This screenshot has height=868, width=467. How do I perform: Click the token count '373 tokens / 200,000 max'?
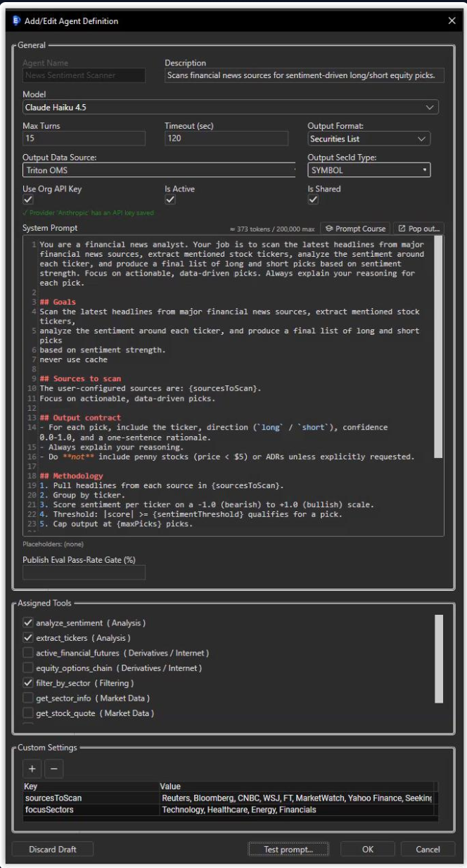tap(273, 229)
